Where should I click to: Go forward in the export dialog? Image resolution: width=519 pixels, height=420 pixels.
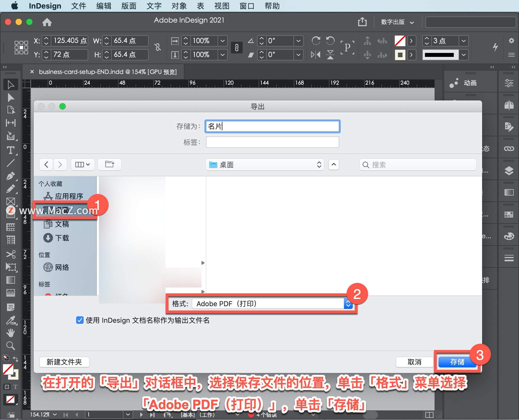[60, 164]
